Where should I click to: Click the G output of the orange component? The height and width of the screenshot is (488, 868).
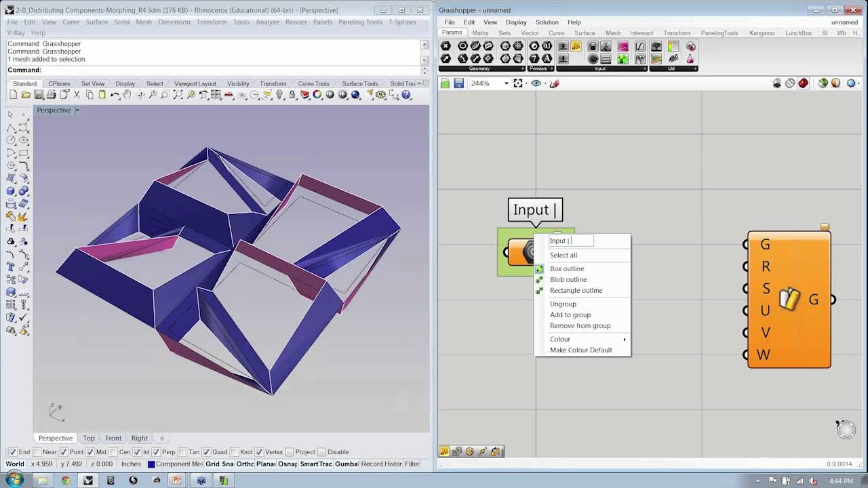coord(814,300)
